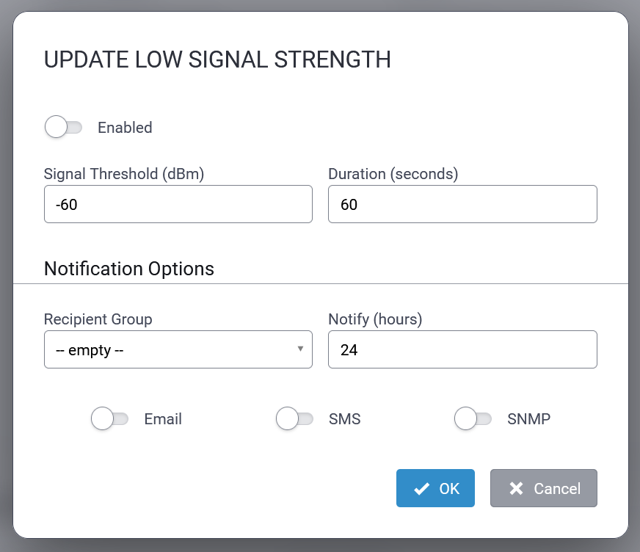The image size is (640, 552).
Task: Focus the Duration seconds field
Action: [462, 204]
